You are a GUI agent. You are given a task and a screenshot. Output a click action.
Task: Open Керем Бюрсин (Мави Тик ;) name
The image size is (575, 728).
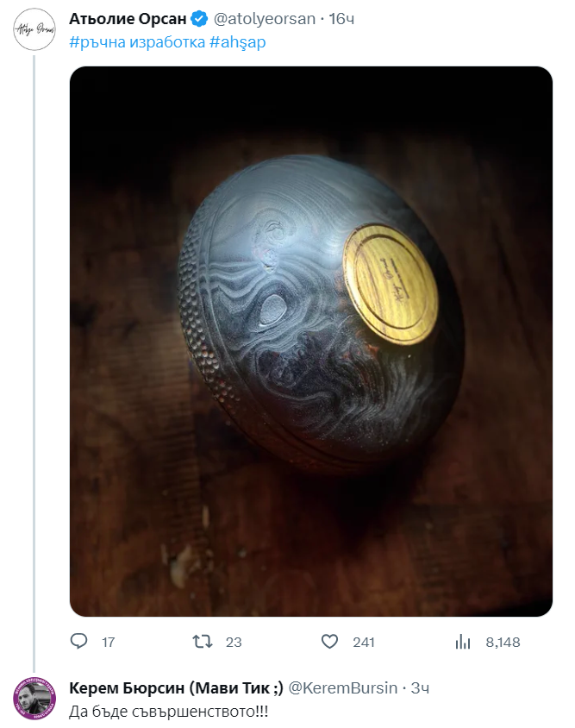click(x=175, y=688)
